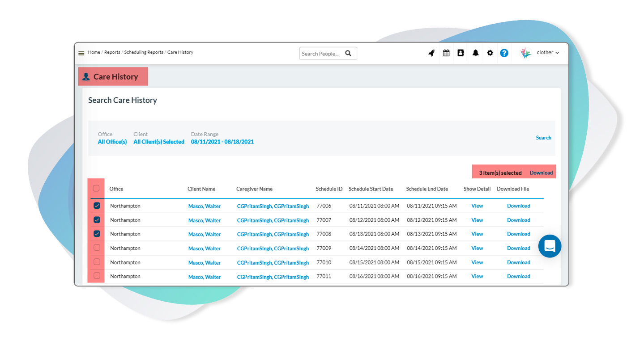This screenshot has width=644, height=337.
Task: Click the rocket quick-launch icon
Action: [431, 53]
